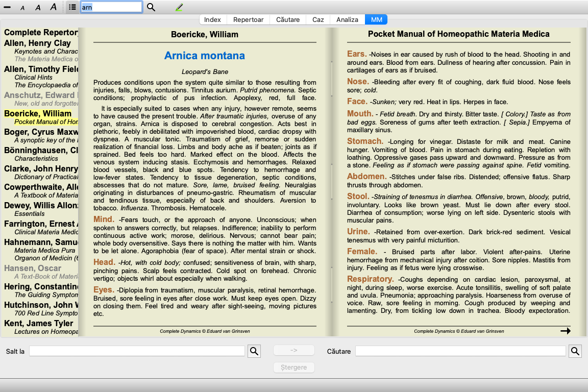Click the minus icon in the toolbar
The height and width of the screenshot is (392, 588).
click(x=7, y=7)
